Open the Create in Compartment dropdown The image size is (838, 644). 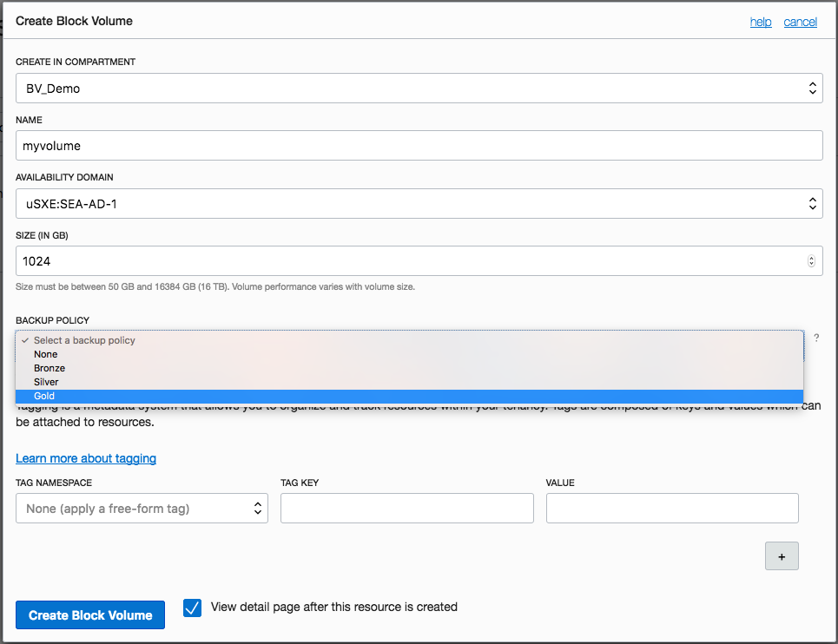[x=419, y=88]
